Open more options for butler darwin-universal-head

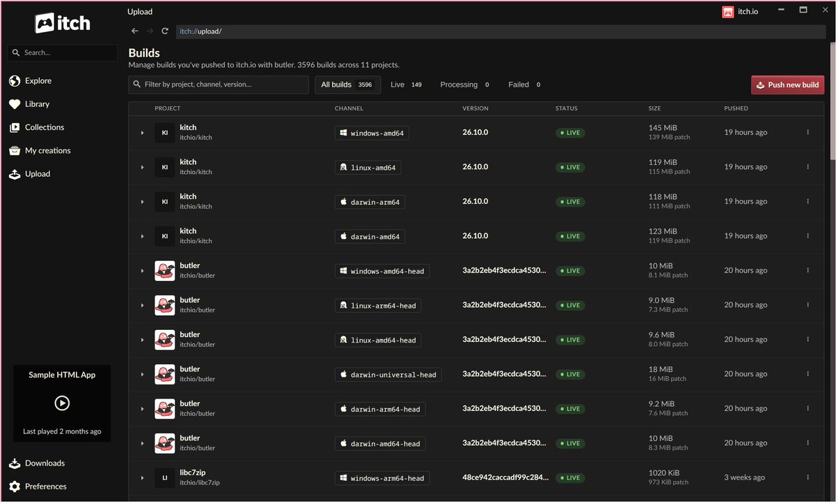point(809,374)
